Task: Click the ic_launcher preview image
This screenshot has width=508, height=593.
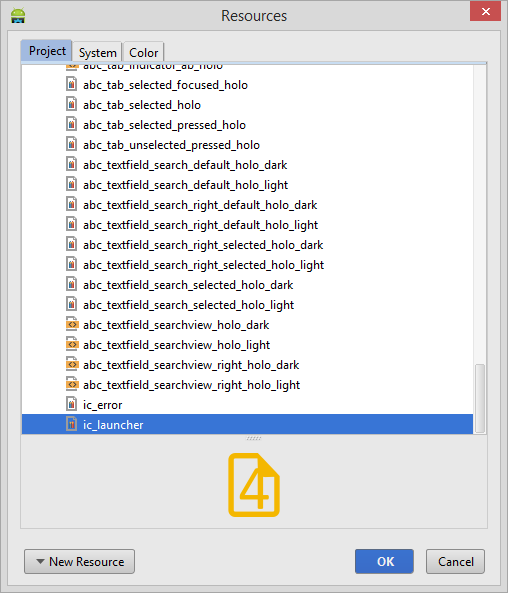Action: tap(254, 484)
